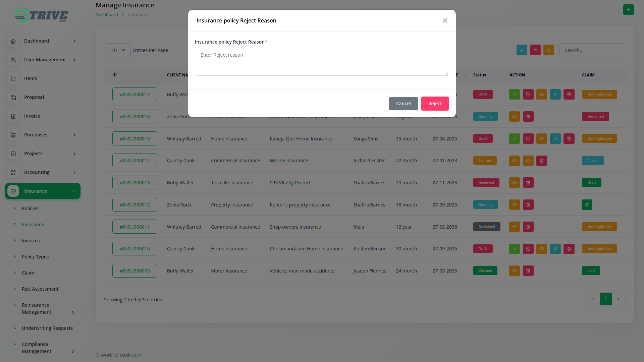The width and height of the screenshot is (644, 362).
Task: Click the export download icon
Action: pos(522,50)
